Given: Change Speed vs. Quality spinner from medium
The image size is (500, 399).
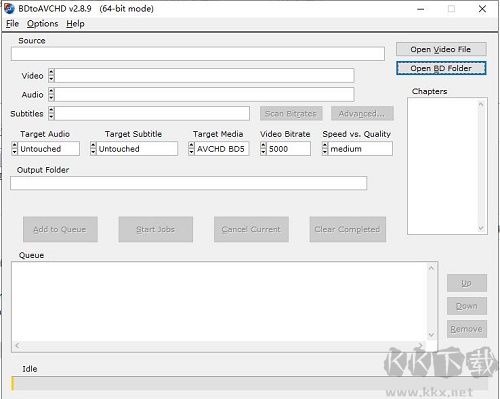Looking at the screenshot, I should coord(325,148).
